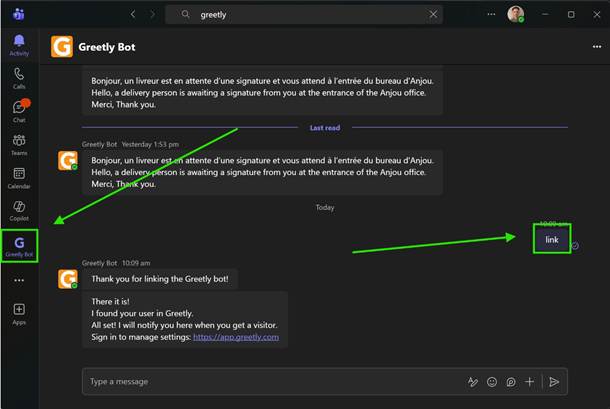Open the message formatting options
The width and height of the screenshot is (610, 409).
click(473, 382)
